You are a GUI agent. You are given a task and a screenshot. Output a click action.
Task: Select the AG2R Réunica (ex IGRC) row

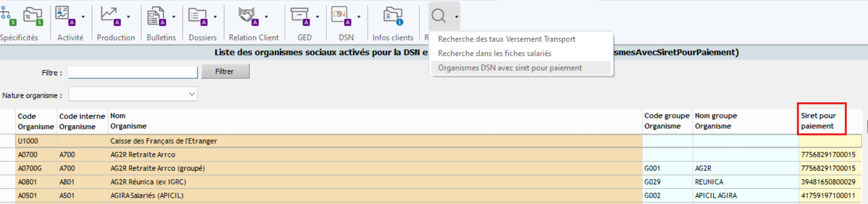(x=434, y=182)
